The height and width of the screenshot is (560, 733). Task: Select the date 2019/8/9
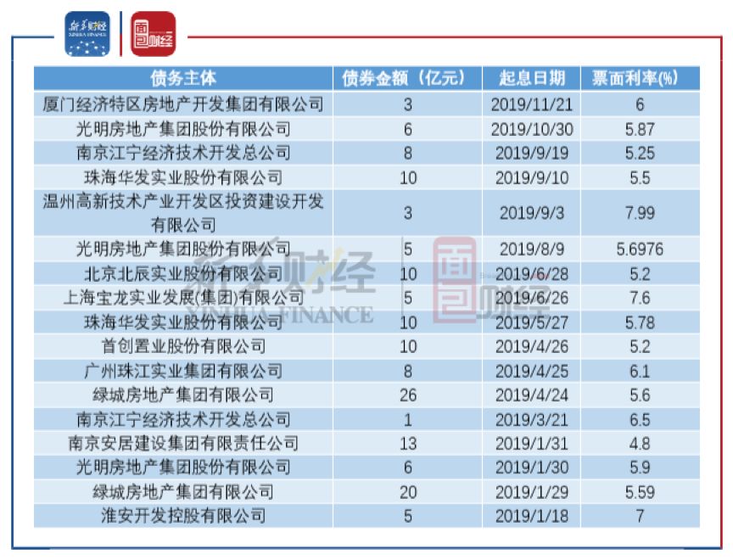532,249
